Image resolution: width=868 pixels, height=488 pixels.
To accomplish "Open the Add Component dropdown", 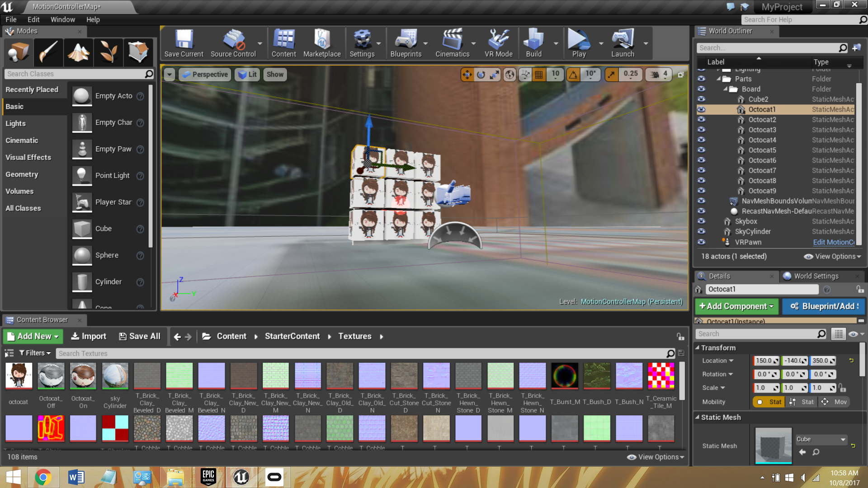I will (x=736, y=306).
